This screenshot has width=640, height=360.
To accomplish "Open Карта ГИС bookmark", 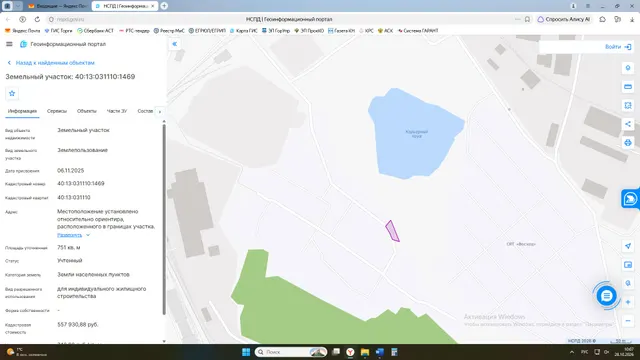I will coord(244,31).
